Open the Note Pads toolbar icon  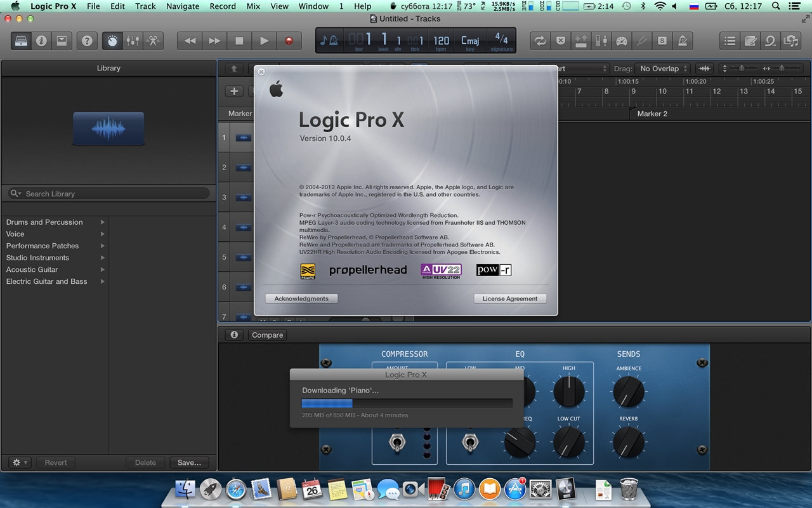pos(750,41)
